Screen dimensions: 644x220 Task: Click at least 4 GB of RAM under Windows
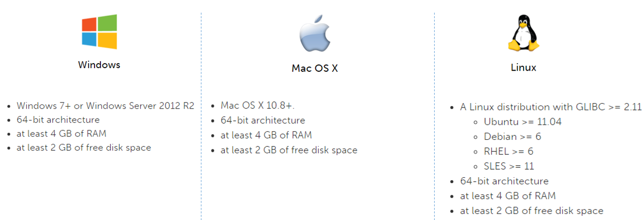click(61, 133)
